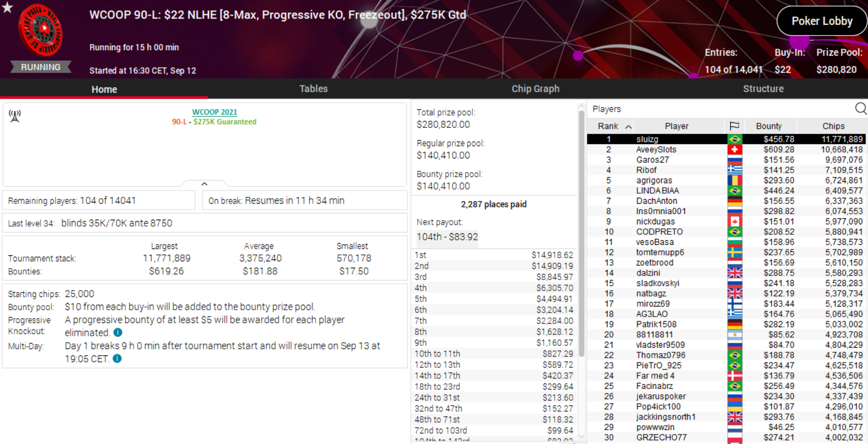Open the WCOOP 2021 link
The width and height of the screenshot is (868, 444).
214,112
